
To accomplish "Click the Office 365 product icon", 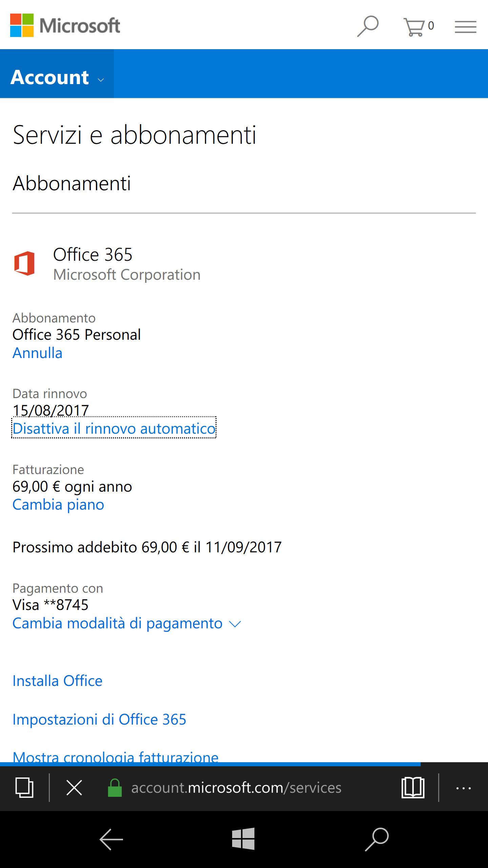I will [24, 263].
